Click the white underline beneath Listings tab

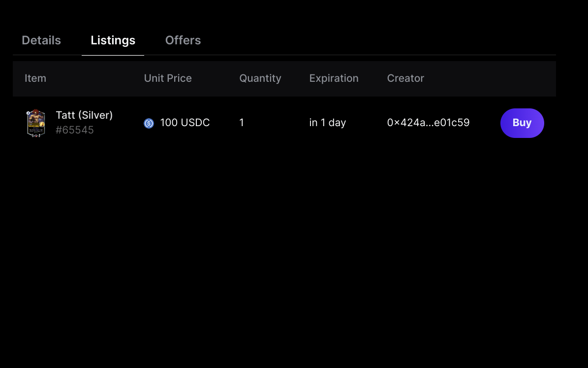[x=113, y=55]
